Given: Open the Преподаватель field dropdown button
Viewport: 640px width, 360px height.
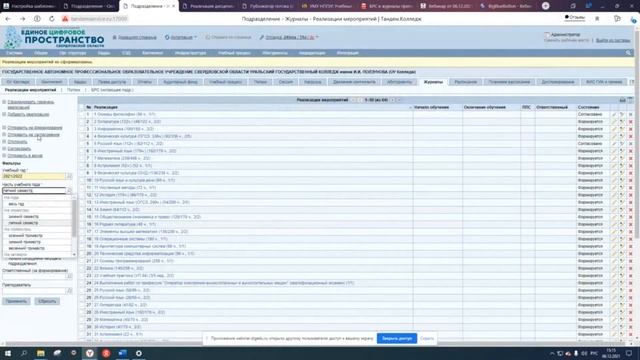Looking at the screenshot, I should 69,291.
